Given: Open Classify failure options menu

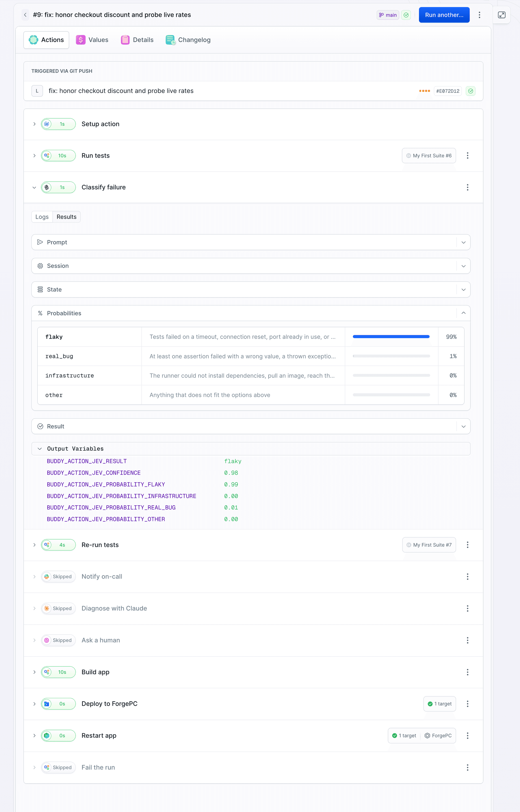Looking at the screenshot, I should tap(467, 187).
